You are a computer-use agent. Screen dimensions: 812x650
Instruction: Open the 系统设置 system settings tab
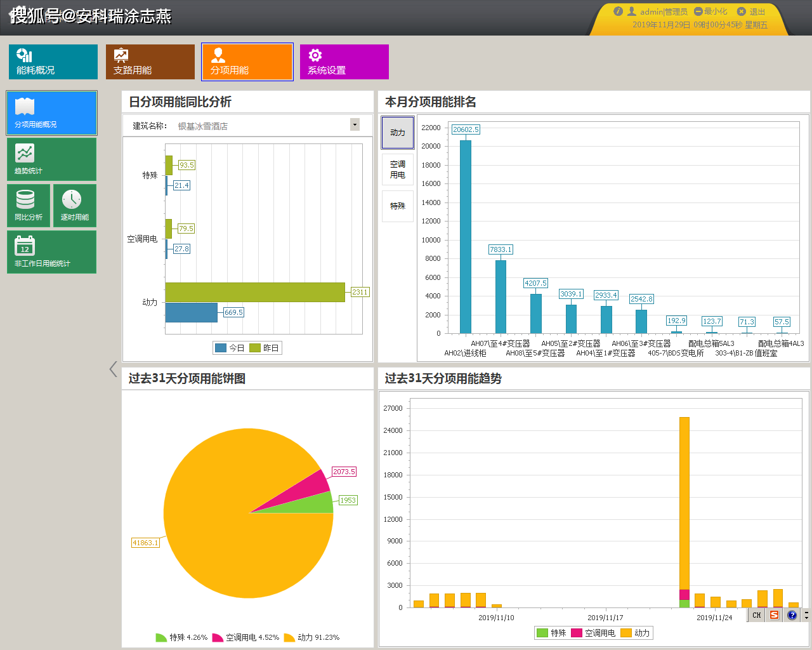coord(344,62)
